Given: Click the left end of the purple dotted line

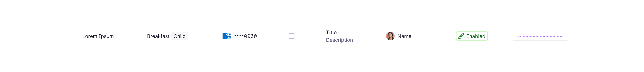Looking at the screenshot, I should (518, 36).
